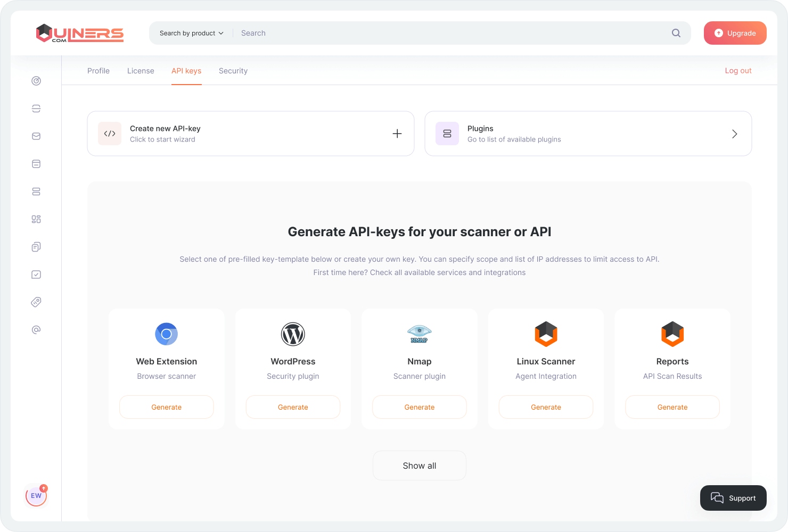The height and width of the screenshot is (532, 788).
Task: Open the target icon in sidebar
Action: (36, 81)
